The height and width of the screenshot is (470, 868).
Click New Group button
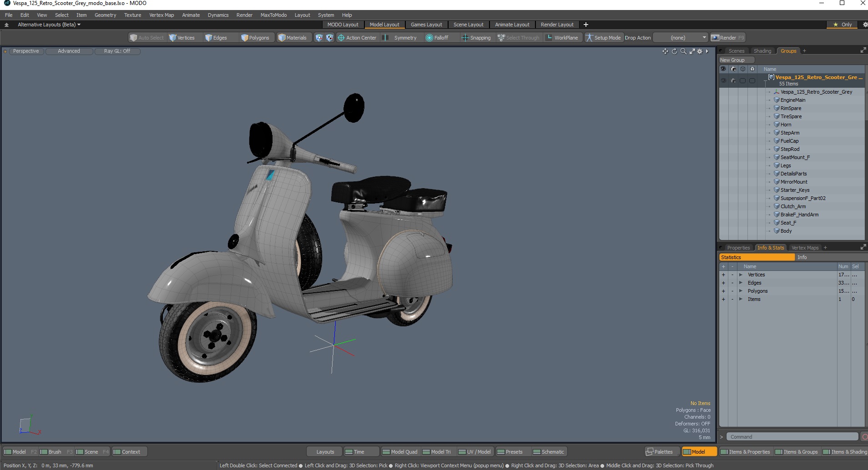736,60
